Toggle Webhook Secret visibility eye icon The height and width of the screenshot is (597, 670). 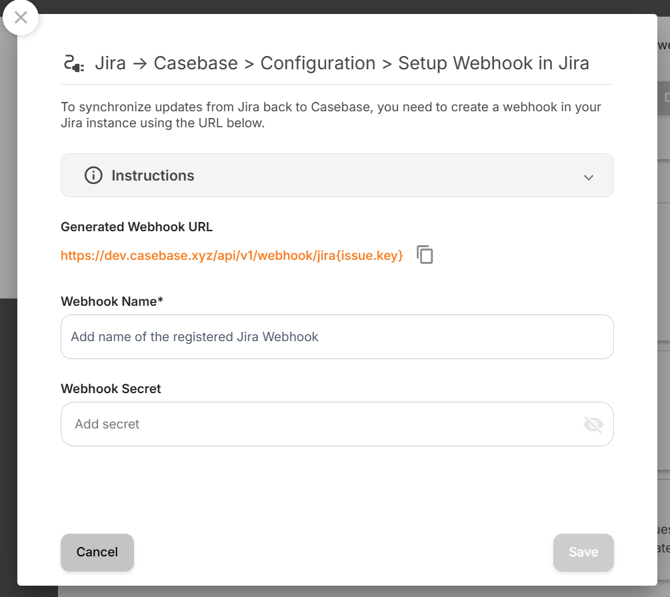pos(593,424)
